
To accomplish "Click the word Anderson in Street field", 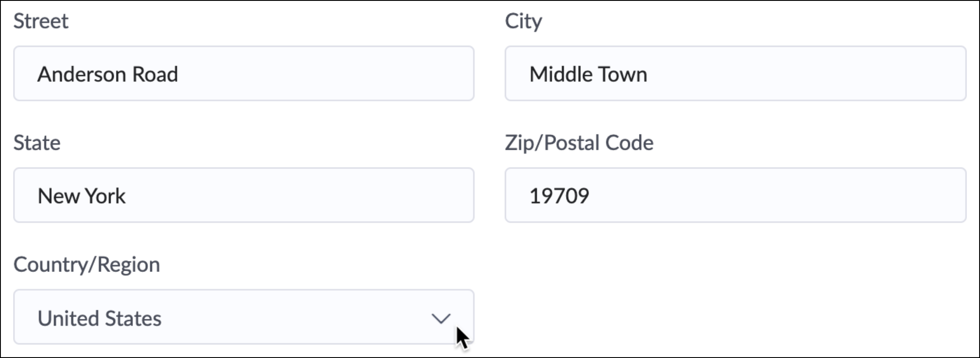I will click(x=82, y=74).
